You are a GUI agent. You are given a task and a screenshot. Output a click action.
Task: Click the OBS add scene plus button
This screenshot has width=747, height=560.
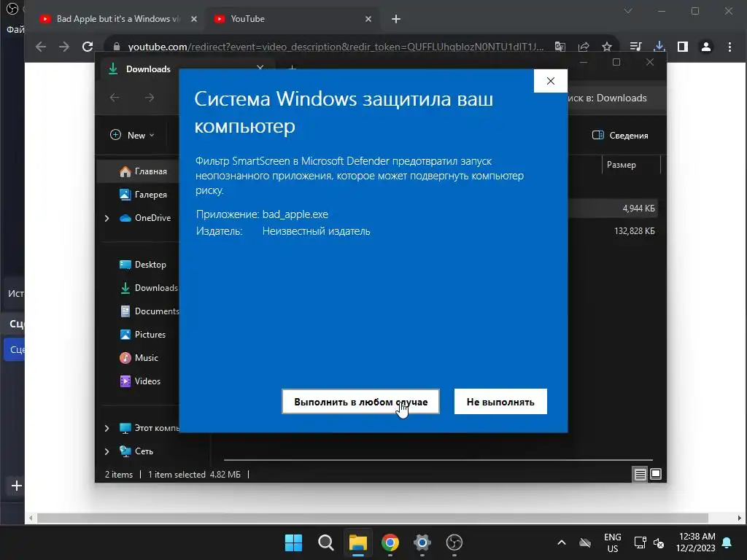tap(17, 486)
